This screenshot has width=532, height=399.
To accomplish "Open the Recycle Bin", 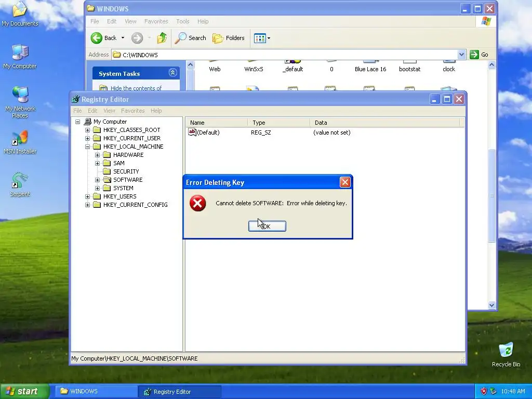I will click(x=506, y=354).
